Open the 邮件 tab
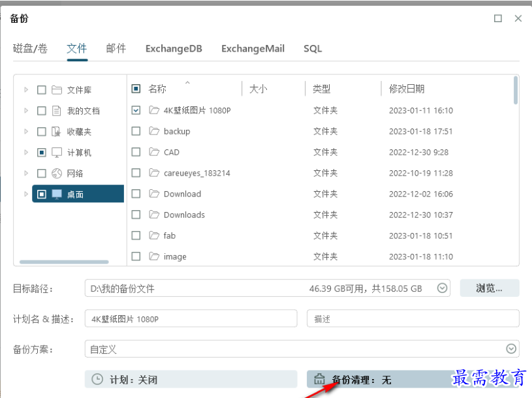This screenshot has height=398, width=532. (116, 49)
